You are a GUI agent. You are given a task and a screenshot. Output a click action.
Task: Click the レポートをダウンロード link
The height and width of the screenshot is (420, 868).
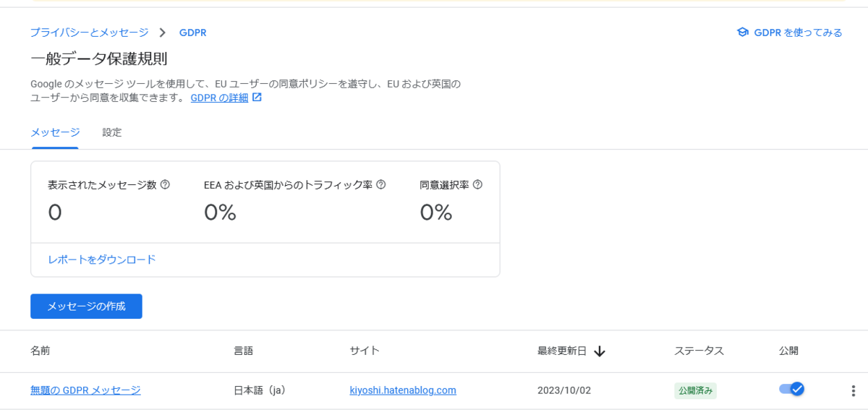(102, 260)
